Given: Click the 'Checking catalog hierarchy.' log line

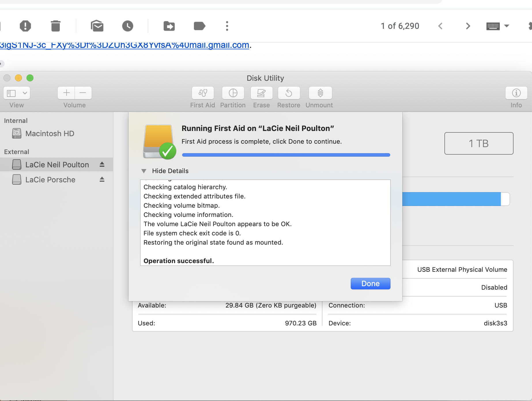Looking at the screenshot, I should 185,187.
